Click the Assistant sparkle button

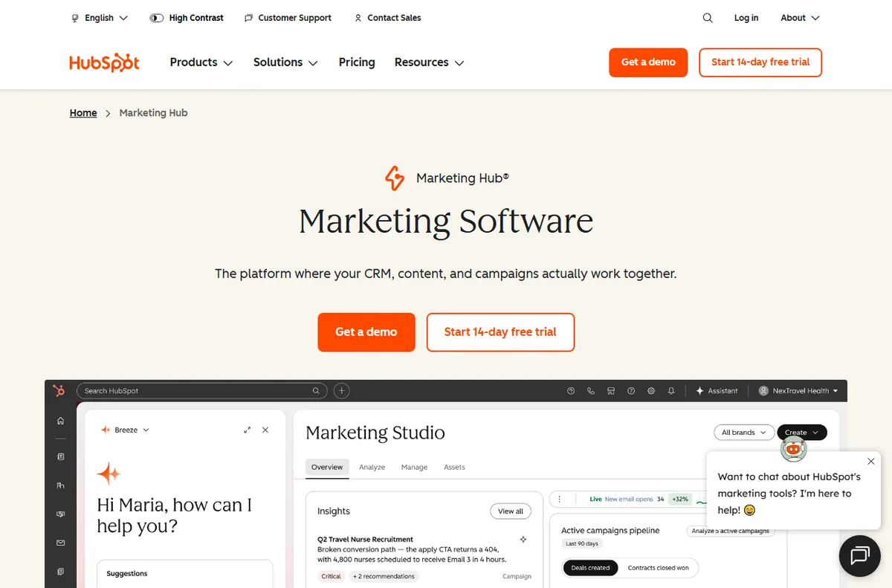click(x=717, y=391)
